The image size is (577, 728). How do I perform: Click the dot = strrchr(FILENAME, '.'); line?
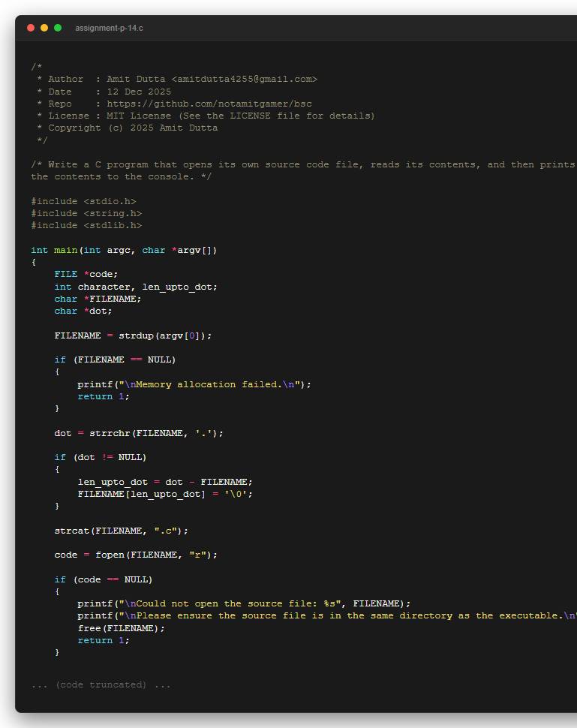tap(139, 433)
